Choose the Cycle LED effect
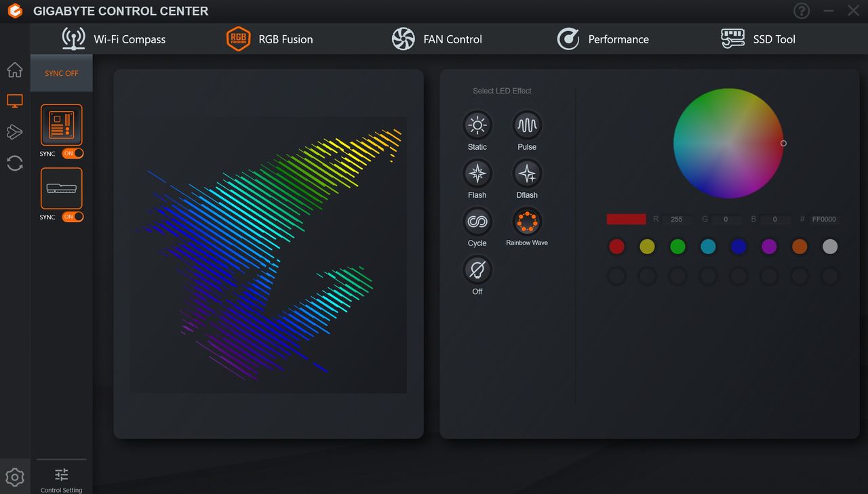This screenshot has height=494, width=868. coord(477,222)
